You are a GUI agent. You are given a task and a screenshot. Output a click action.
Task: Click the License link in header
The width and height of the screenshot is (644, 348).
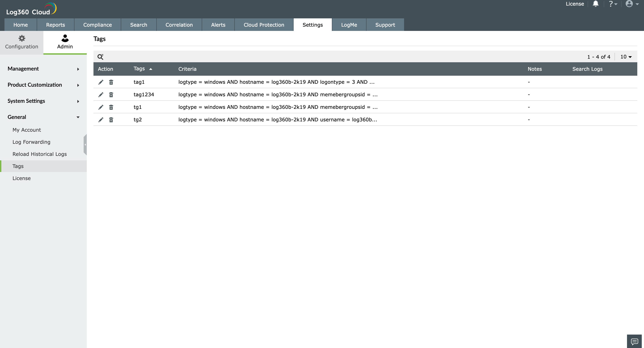pyautogui.click(x=574, y=4)
